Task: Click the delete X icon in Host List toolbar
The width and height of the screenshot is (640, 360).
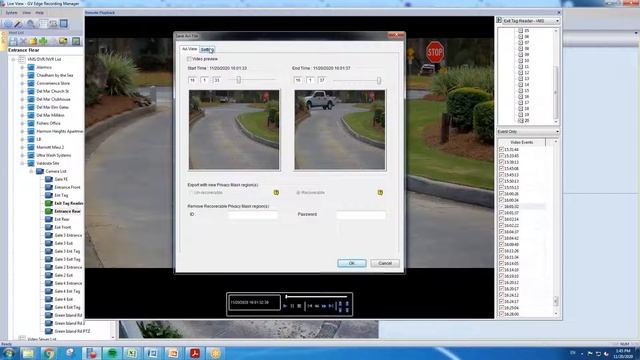Action: [23, 41]
